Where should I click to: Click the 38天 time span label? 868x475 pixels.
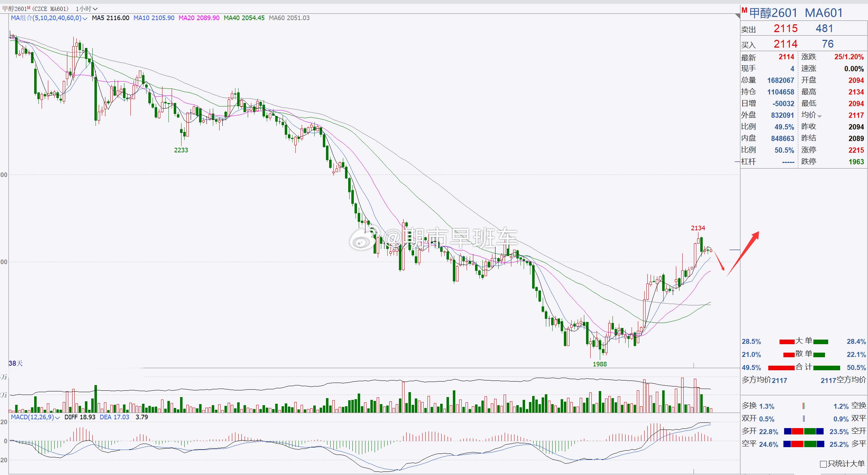pos(16,363)
